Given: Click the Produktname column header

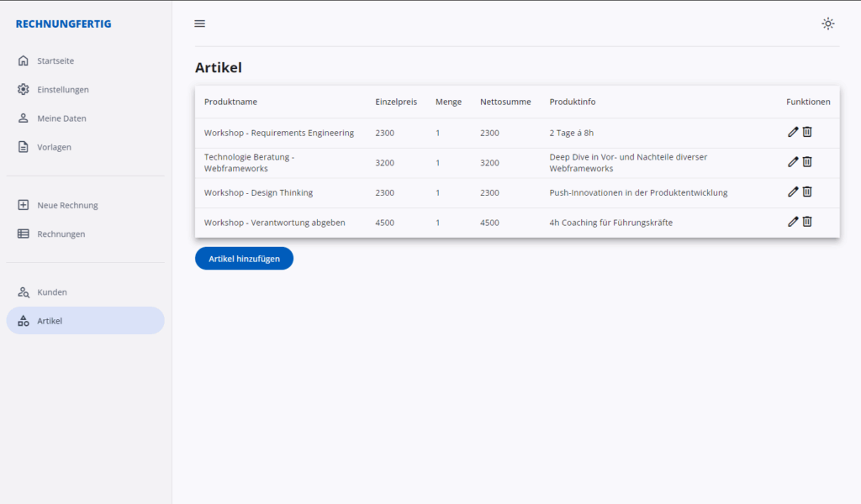Looking at the screenshot, I should [x=230, y=102].
